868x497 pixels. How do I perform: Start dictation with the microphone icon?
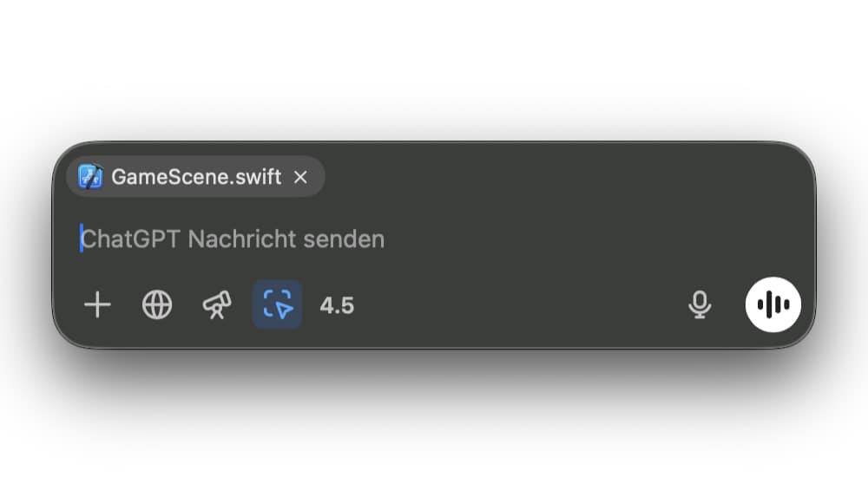click(700, 305)
